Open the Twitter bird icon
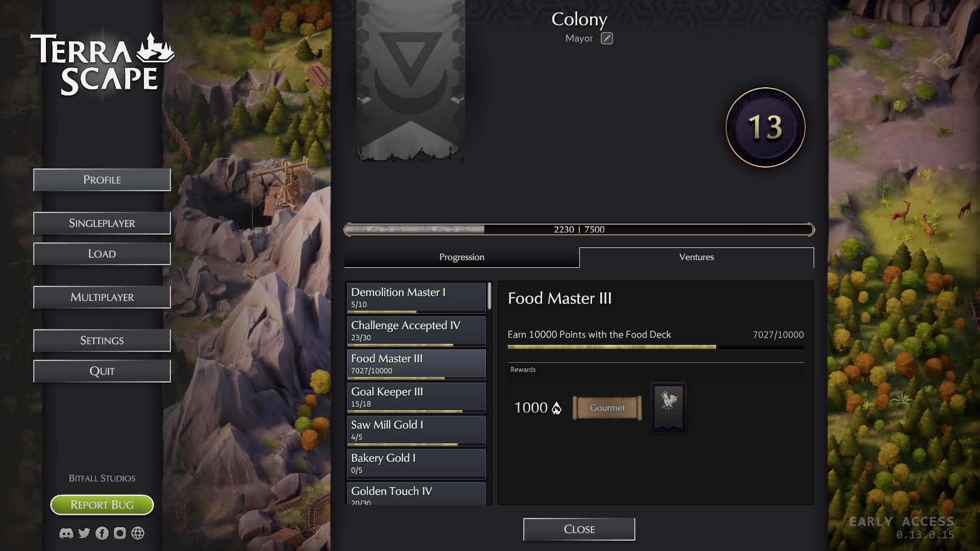The width and height of the screenshot is (980, 551). point(84,533)
